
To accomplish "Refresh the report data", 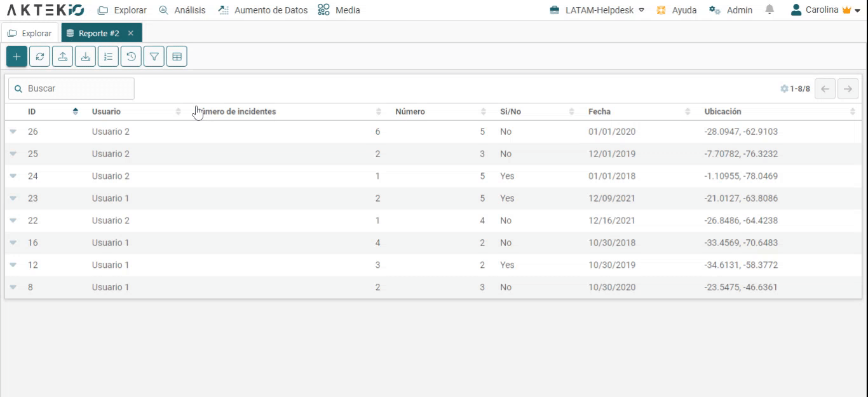I will [x=39, y=57].
